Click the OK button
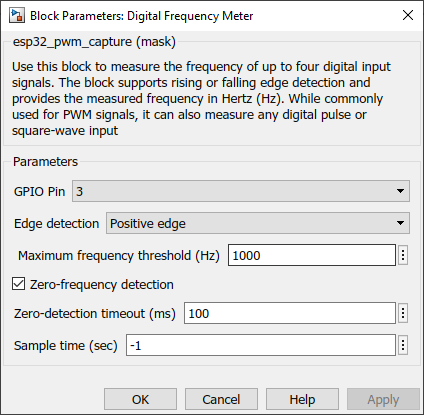The height and width of the screenshot is (415, 424). click(x=140, y=399)
